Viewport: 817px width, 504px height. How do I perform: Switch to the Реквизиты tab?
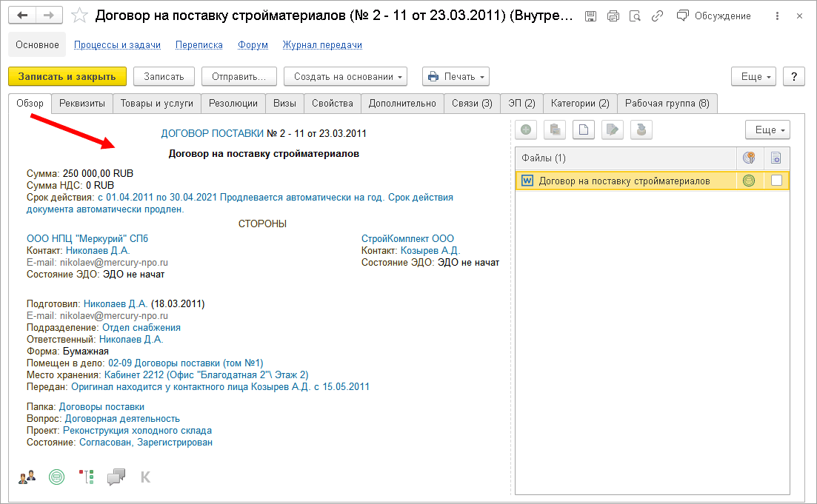coord(83,104)
